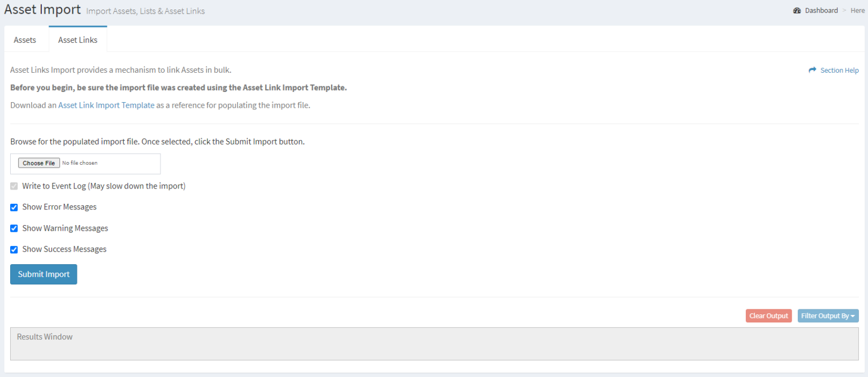Navigate to Dashboard via breadcrumb
The width and height of the screenshot is (868, 377).
pos(821,10)
